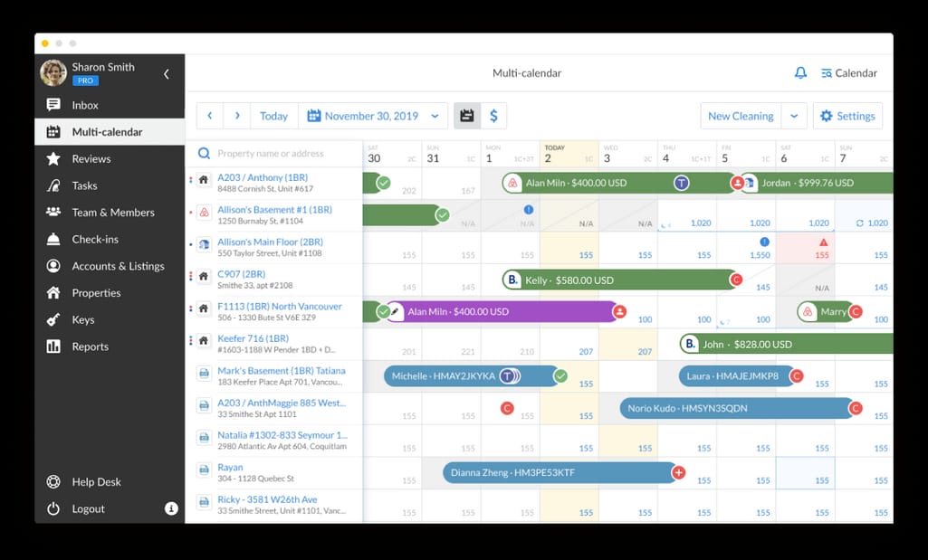Open the Kelly $580.00 USD booking

[618, 280]
